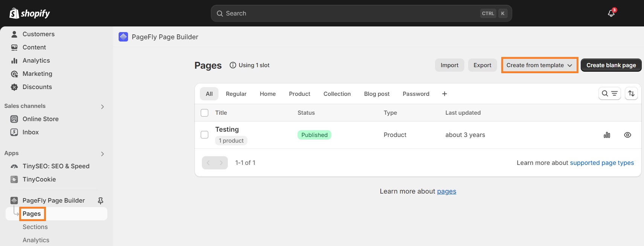644x246 pixels.
Task: Click Create blank page button
Action: click(611, 65)
